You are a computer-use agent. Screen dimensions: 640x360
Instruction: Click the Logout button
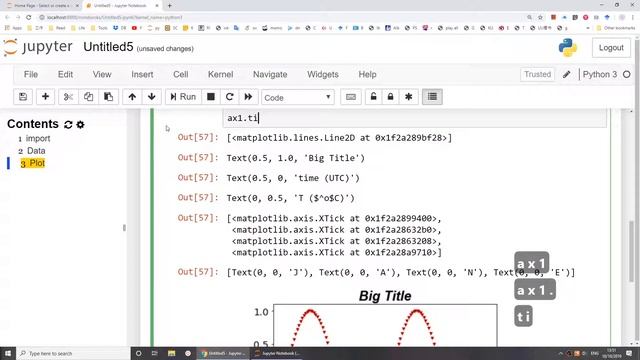pyautogui.click(x=611, y=48)
